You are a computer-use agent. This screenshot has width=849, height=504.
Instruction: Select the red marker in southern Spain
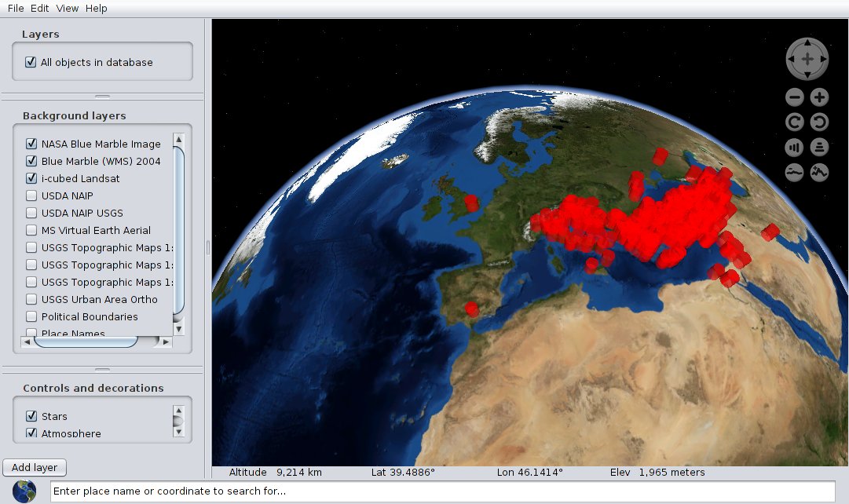pos(471,309)
